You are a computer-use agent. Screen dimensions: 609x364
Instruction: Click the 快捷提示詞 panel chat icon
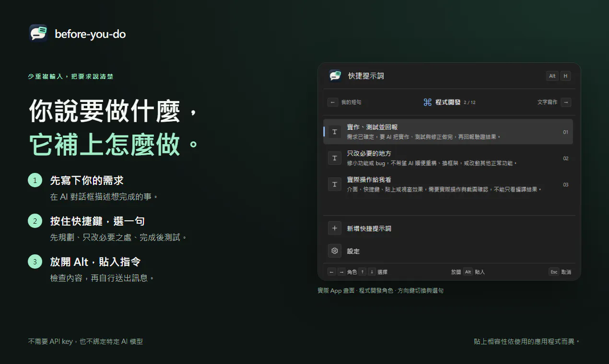[335, 76]
